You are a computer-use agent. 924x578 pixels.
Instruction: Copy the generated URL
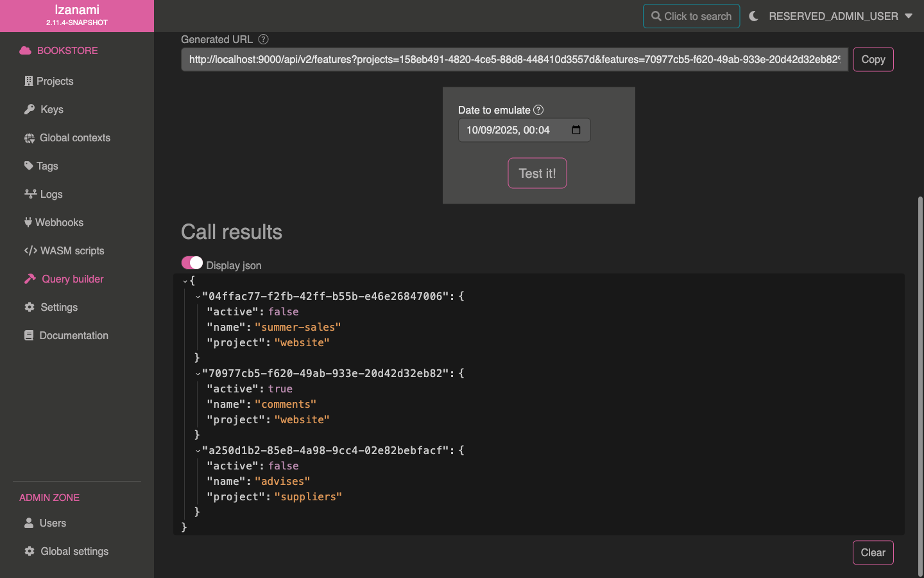[873, 59]
